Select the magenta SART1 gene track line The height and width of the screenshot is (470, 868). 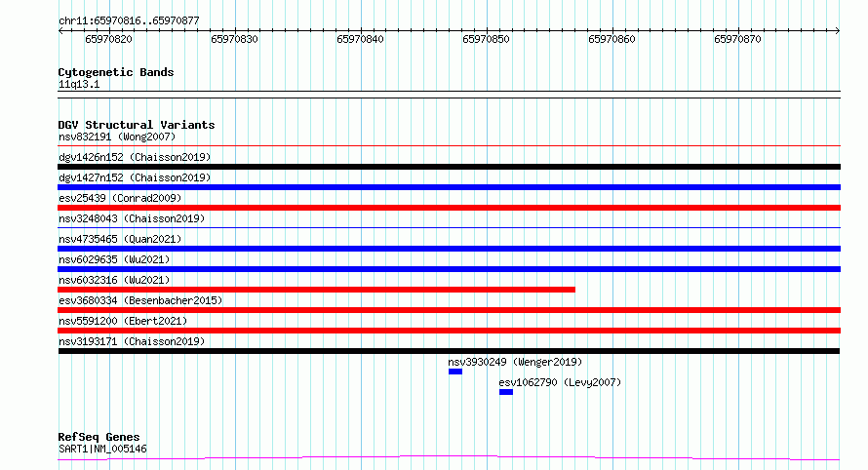pos(449,458)
